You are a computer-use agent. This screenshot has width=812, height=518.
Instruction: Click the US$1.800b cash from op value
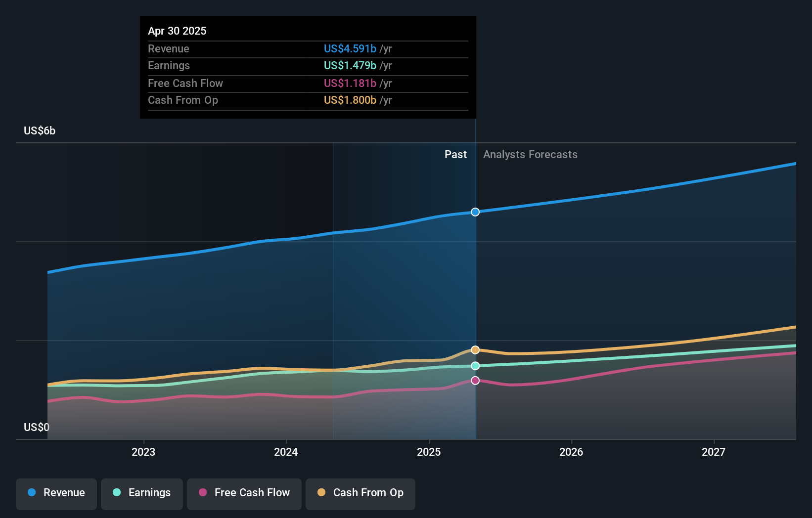point(350,100)
